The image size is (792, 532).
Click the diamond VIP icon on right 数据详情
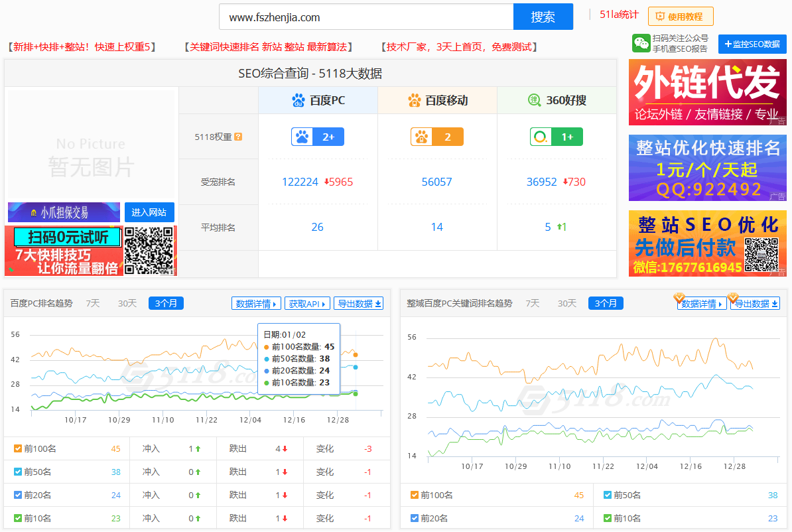coord(679,297)
